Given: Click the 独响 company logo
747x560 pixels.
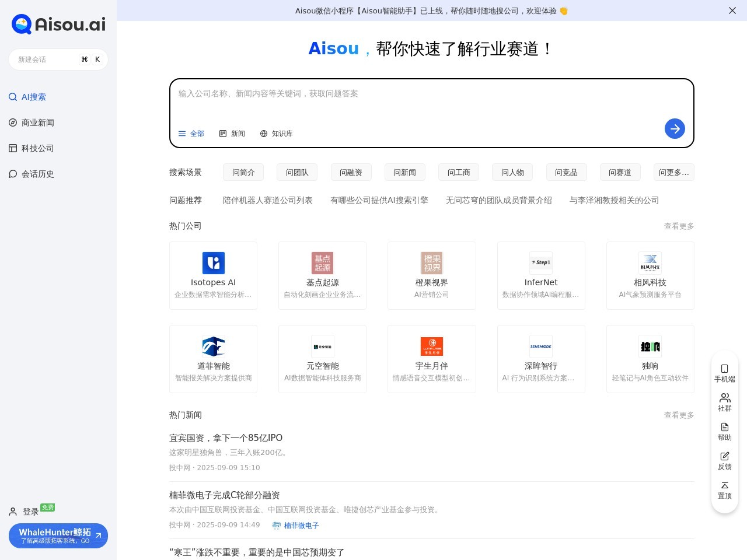Looking at the screenshot, I should [650, 346].
